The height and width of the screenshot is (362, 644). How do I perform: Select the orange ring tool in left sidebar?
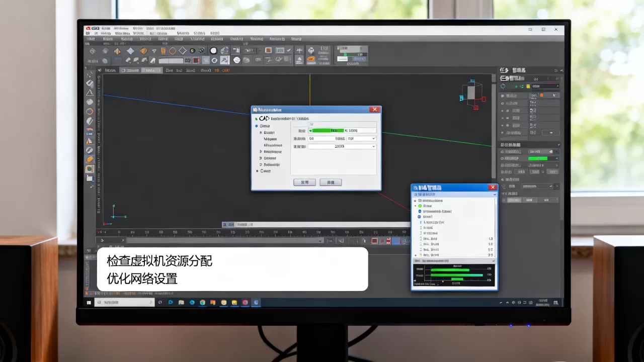(x=90, y=111)
